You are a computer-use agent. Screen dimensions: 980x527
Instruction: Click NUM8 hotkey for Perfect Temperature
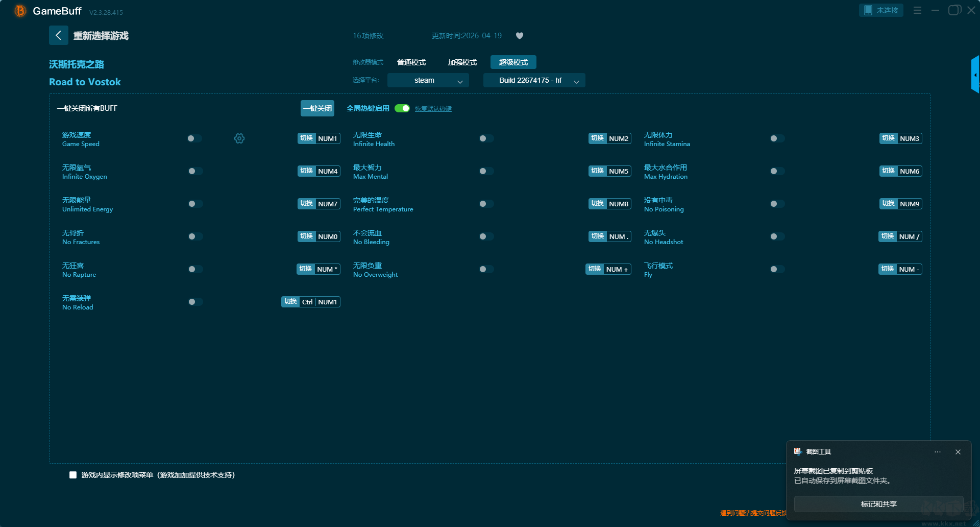(619, 204)
